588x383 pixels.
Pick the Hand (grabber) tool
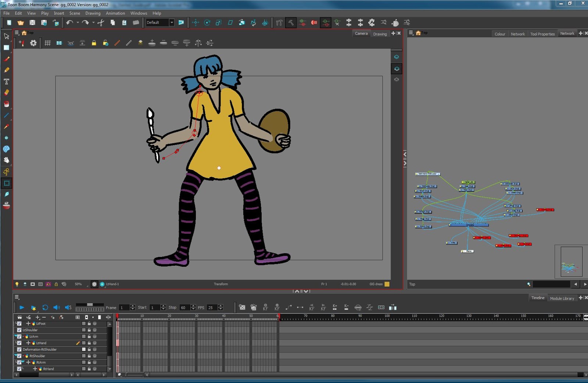pyautogui.click(x=6, y=160)
